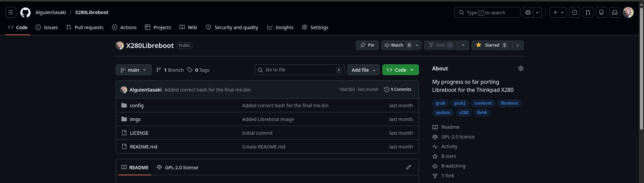Screen dimensions: 644x183
Task: Open the x280 topic tag
Action: click(464, 113)
